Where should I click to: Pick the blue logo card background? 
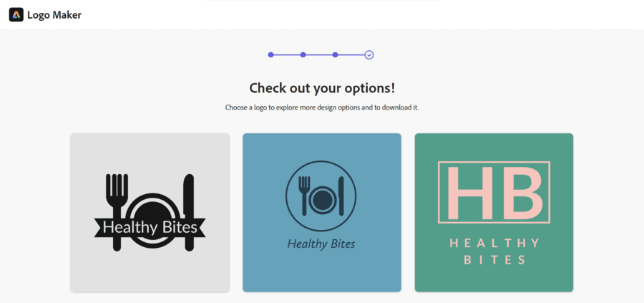coord(322,213)
